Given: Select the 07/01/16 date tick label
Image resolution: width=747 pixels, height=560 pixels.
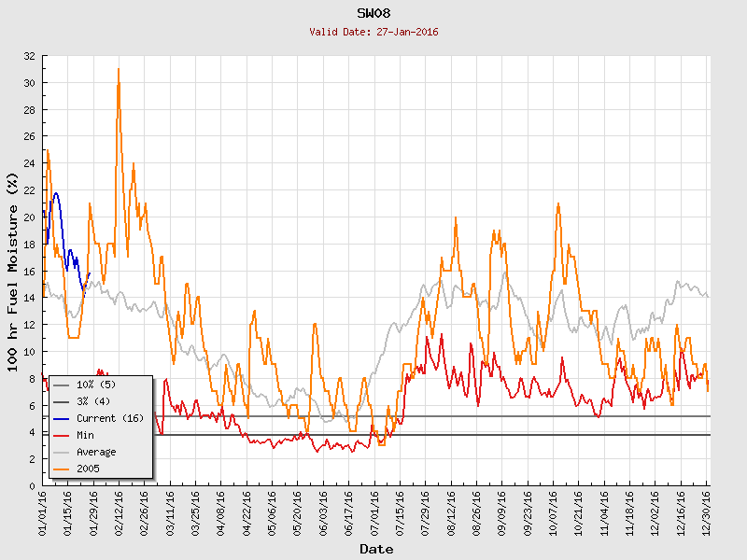Looking at the screenshot, I should tap(374, 511).
